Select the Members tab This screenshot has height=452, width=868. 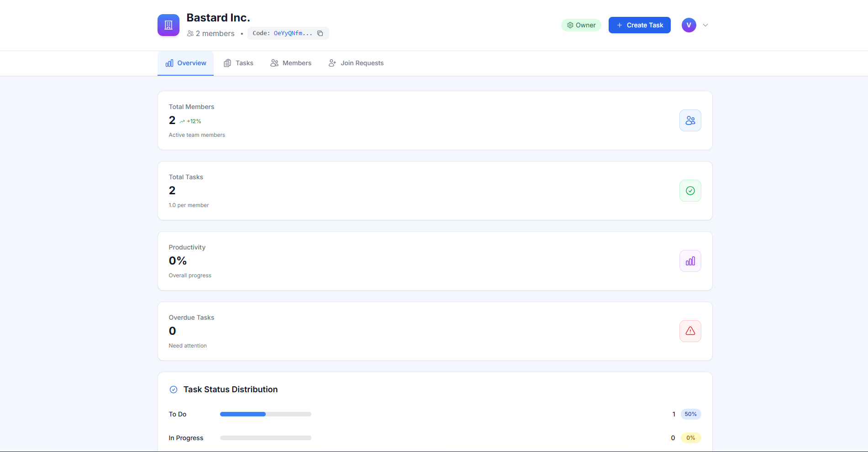tap(291, 63)
